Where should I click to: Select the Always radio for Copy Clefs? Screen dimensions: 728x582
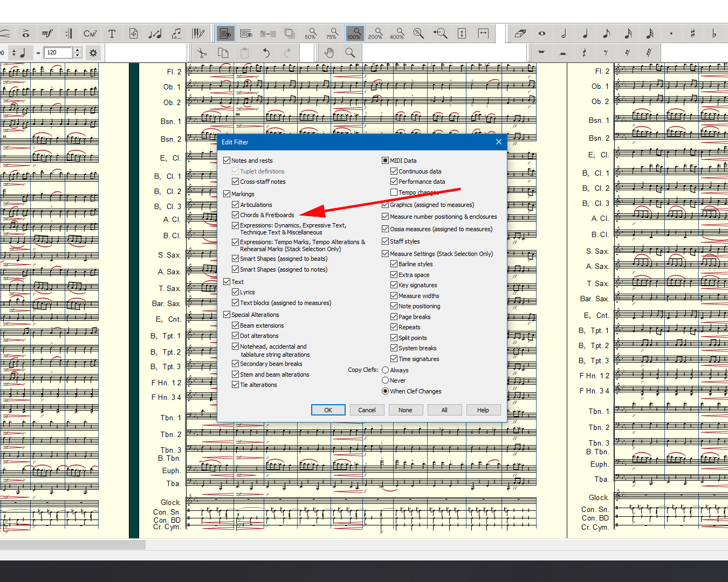coord(386,370)
